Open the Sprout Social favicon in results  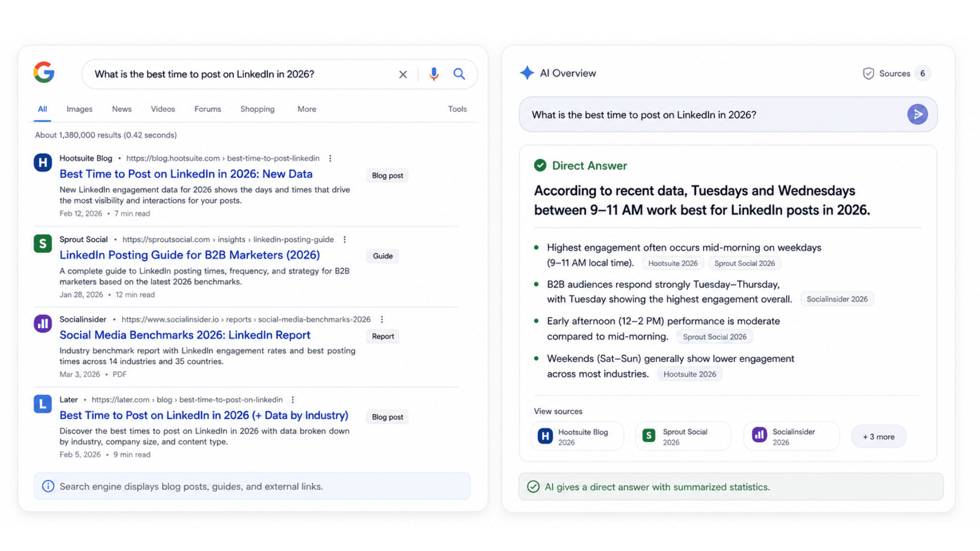click(x=43, y=244)
